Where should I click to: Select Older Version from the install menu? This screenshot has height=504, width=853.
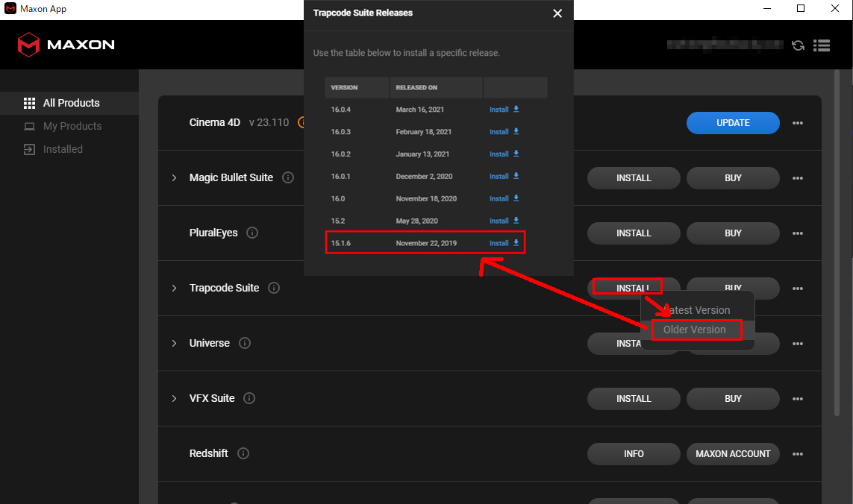(695, 330)
